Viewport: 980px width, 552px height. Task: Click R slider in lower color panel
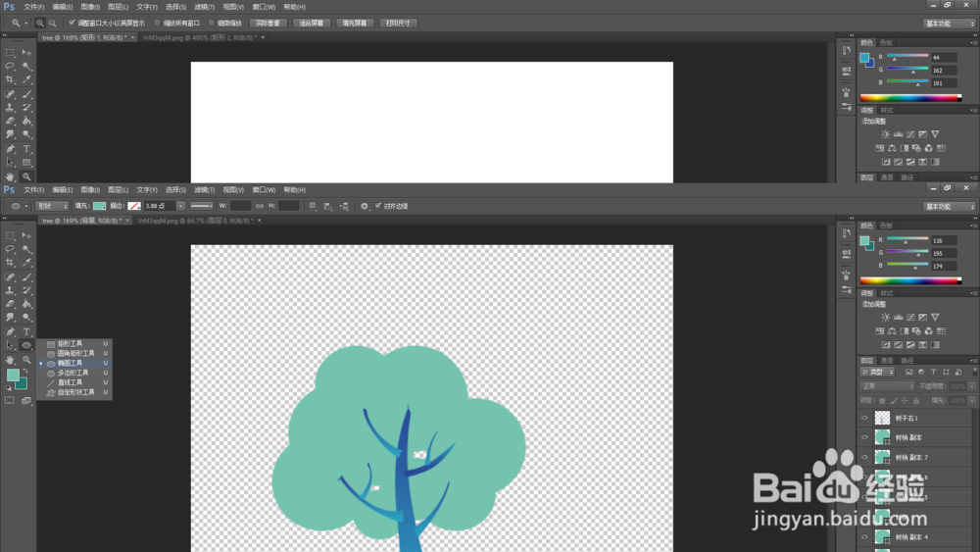(x=907, y=240)
